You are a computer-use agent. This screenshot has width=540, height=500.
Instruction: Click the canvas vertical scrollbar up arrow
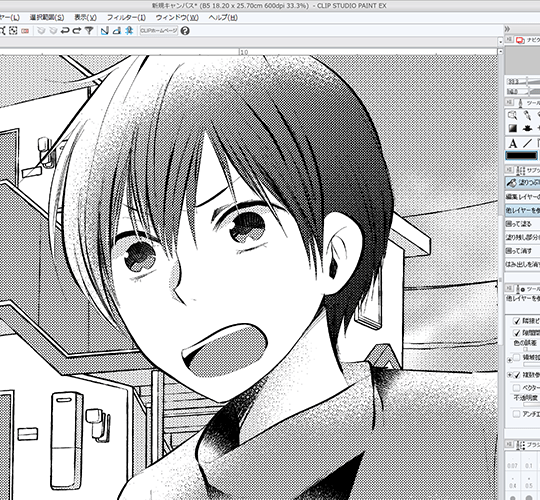(x=500, y=52)
